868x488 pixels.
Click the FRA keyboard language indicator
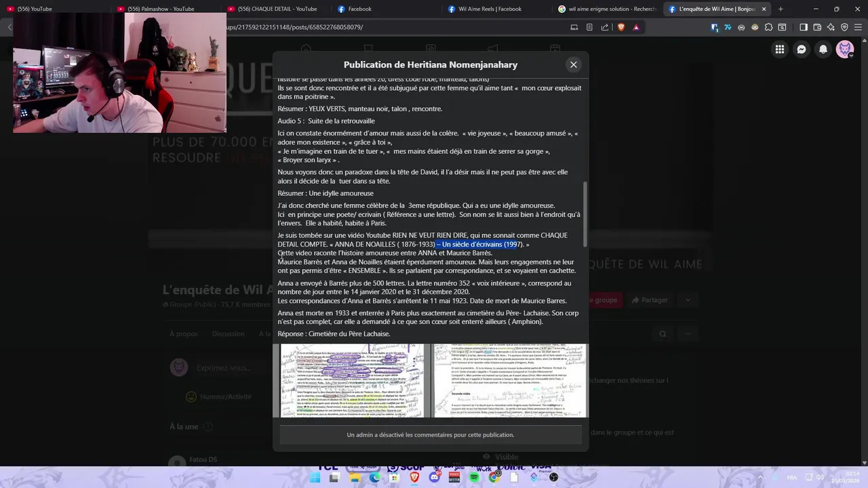tap(792, 477)
